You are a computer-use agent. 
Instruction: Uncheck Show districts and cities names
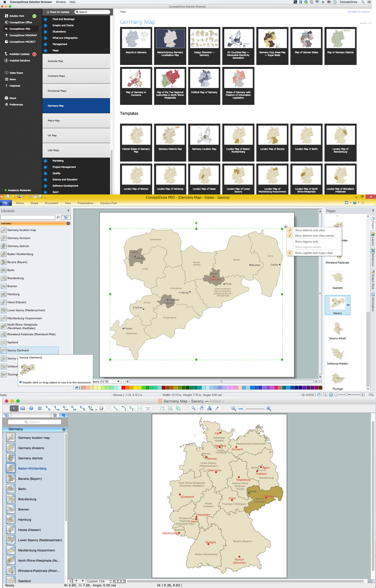pyautogui.click(x=290, y=235)
